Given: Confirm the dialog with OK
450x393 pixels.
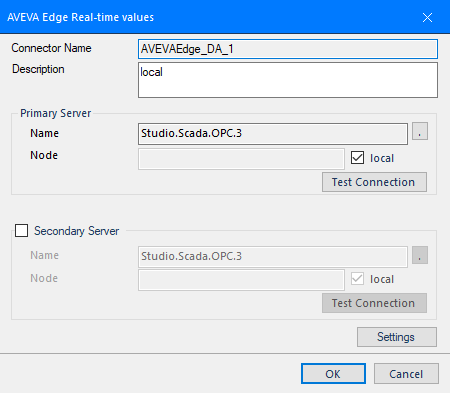Looking at the screenshot, I should tap(333, 374).
